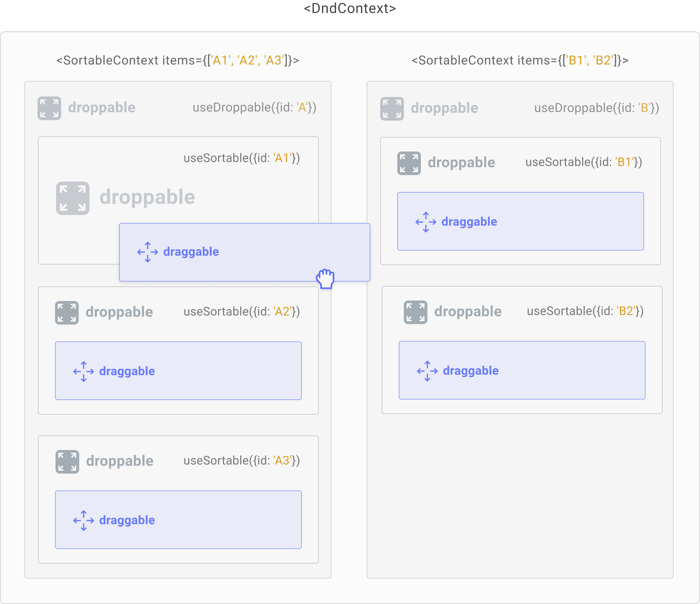Screen dimensions: 700x604
Task: Select the draggable card inside A3
Action: tap(178, 519)
